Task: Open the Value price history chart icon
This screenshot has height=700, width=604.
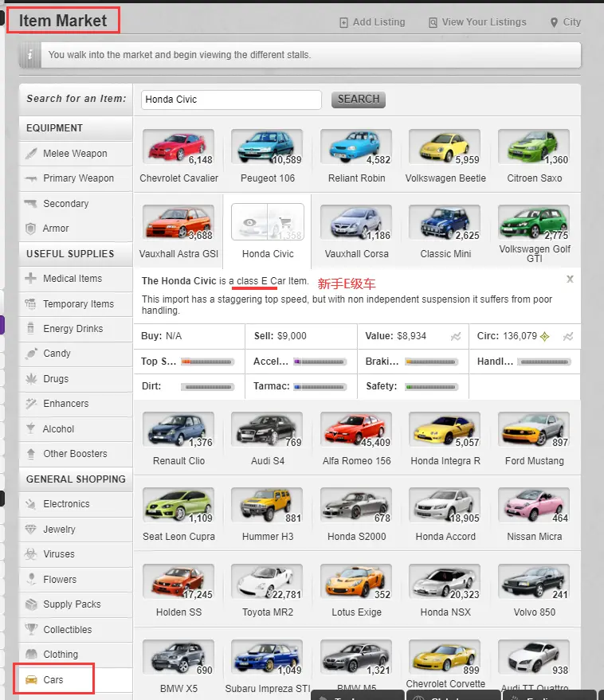Action: (x=456, y=337)
